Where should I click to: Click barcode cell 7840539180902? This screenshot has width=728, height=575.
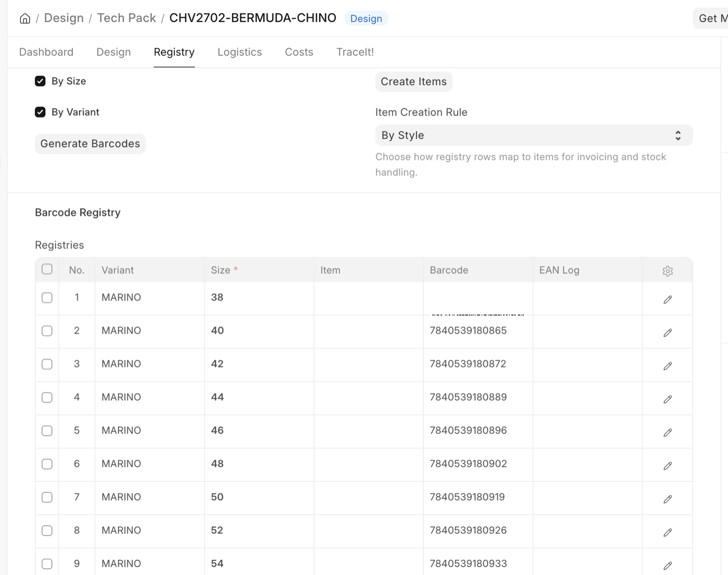478,464
